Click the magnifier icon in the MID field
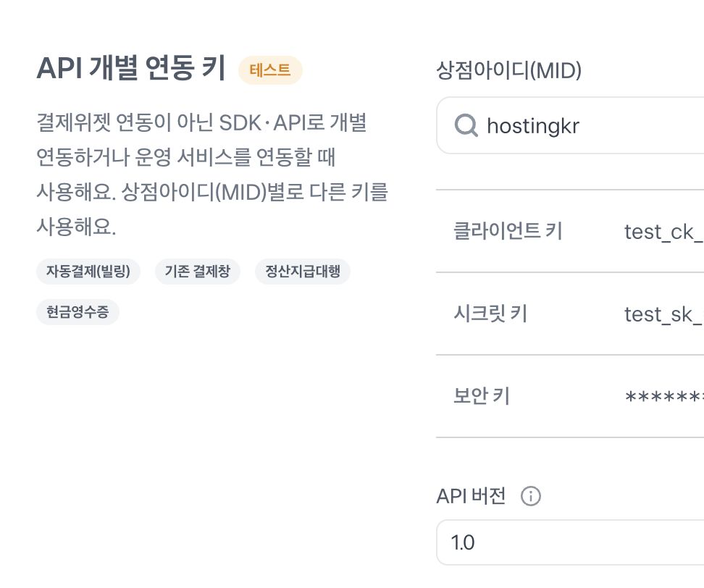 (x=466, y=126)
